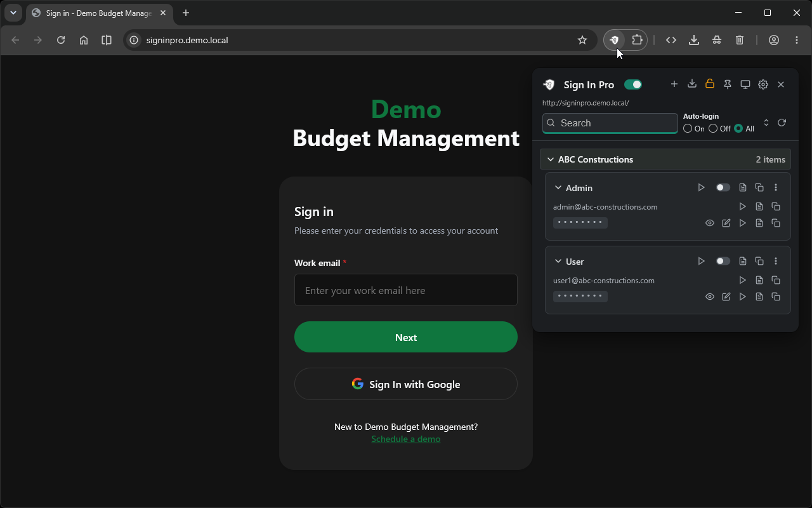The width and height of the screenshot is (812, 508).
Task: Click the add (plus) icon in Sign In Pro panel
Action: pos(674,84)
